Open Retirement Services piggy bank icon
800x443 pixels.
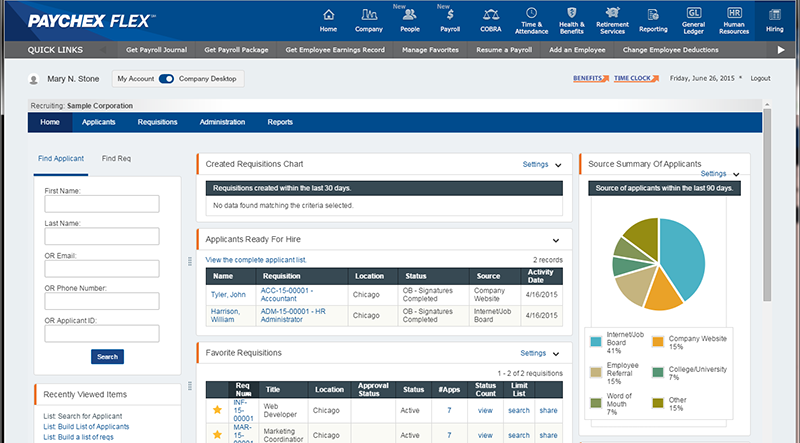[612, 13]
